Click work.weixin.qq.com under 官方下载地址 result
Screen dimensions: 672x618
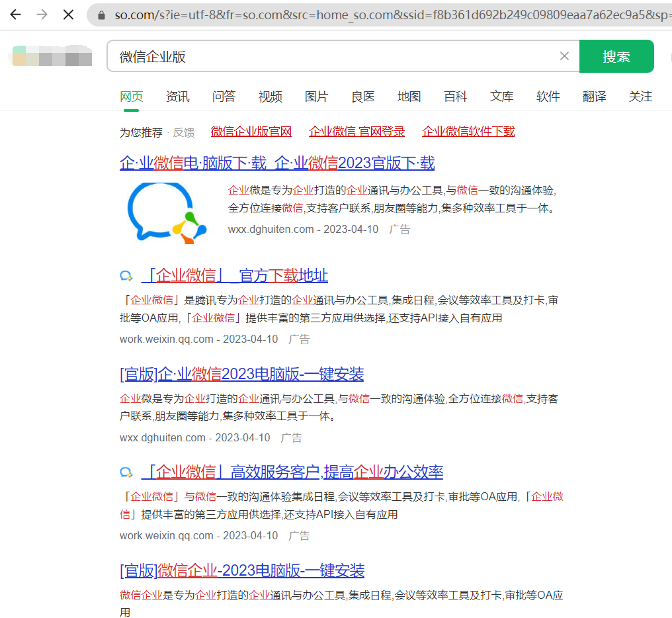pos(166,339)
